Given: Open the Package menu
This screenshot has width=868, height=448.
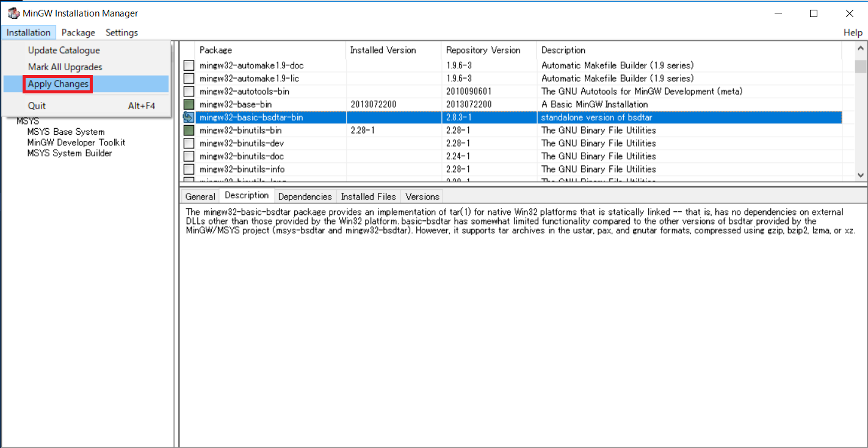Looking at the screenshot, I should point(78,32).
